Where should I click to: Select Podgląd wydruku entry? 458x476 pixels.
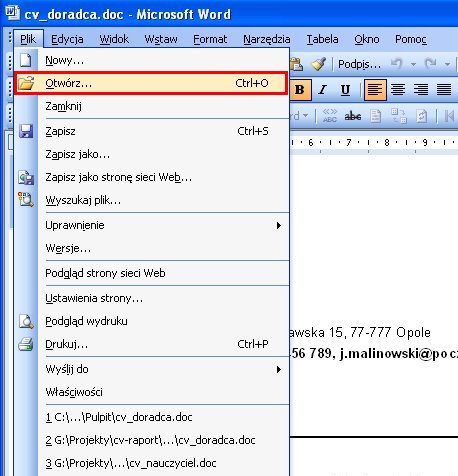click(x=151, y=321)
